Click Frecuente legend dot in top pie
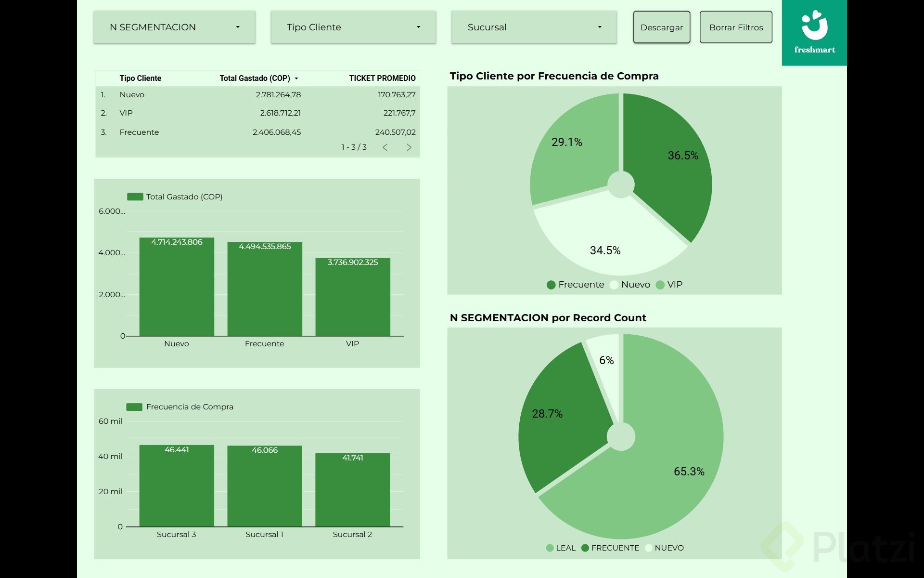 pyautogui.click(x=551, y=285)
